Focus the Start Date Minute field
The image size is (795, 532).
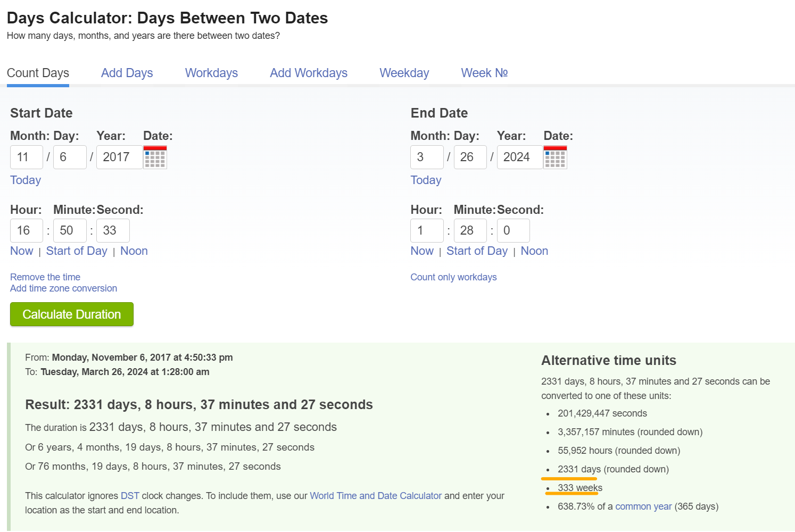point(70,231)
